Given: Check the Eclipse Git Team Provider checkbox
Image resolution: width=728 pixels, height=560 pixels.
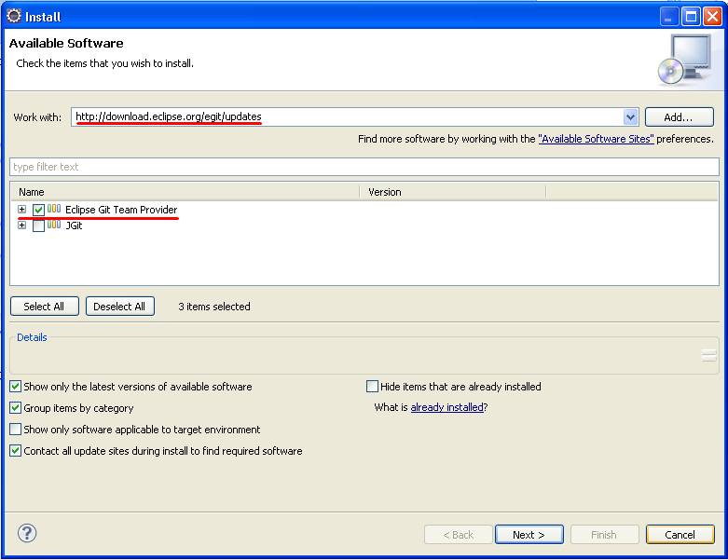Looking at the screenshot, I should click(x=38, y=211).
